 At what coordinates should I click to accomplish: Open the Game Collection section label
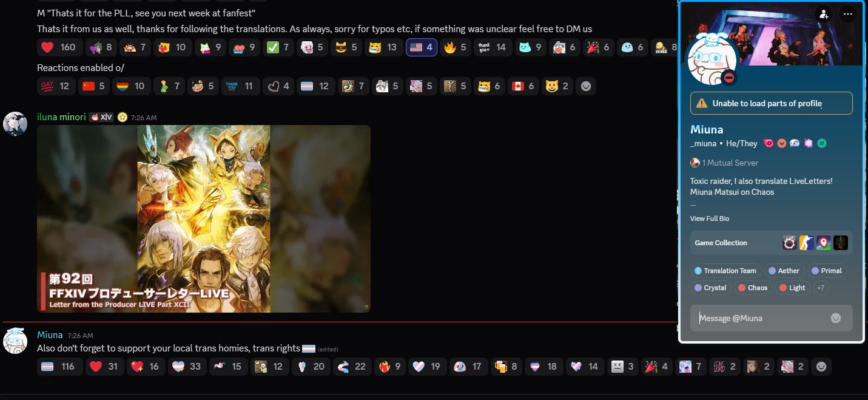point(721,243)
